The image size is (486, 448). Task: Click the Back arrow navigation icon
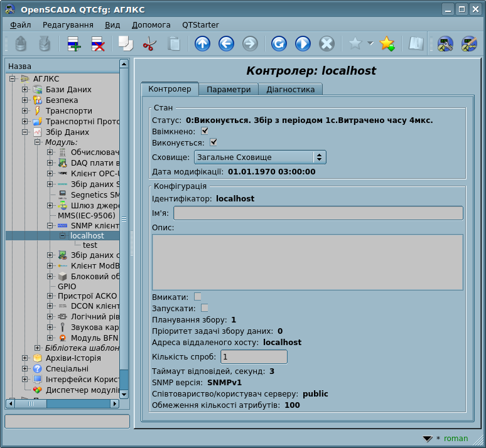click(226, 44)
